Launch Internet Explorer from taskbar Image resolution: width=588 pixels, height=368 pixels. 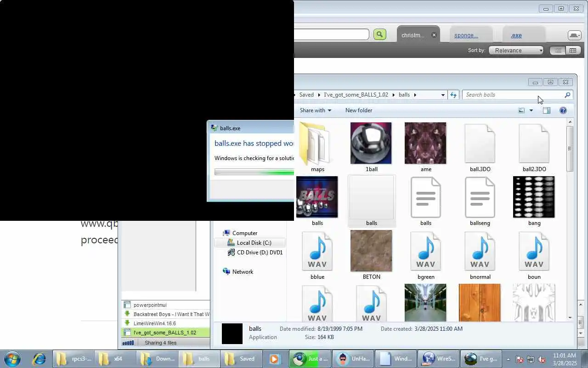pos(39,359)
